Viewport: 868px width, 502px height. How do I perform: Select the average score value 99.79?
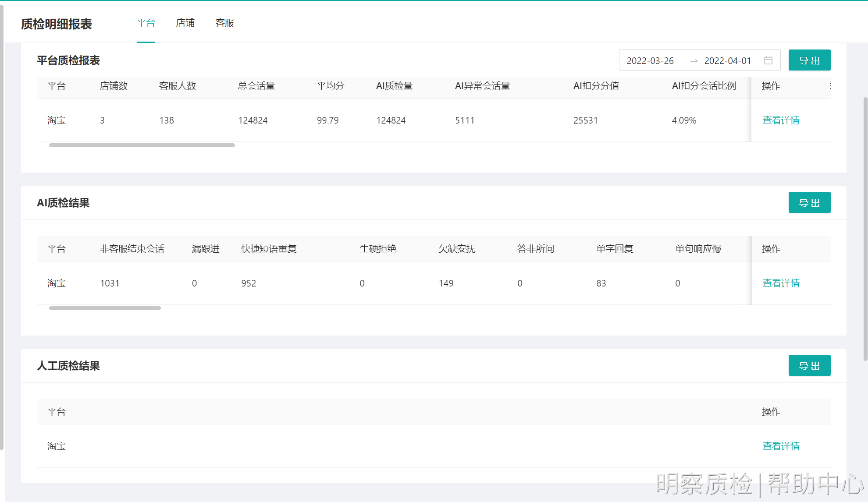pos(328,120)
